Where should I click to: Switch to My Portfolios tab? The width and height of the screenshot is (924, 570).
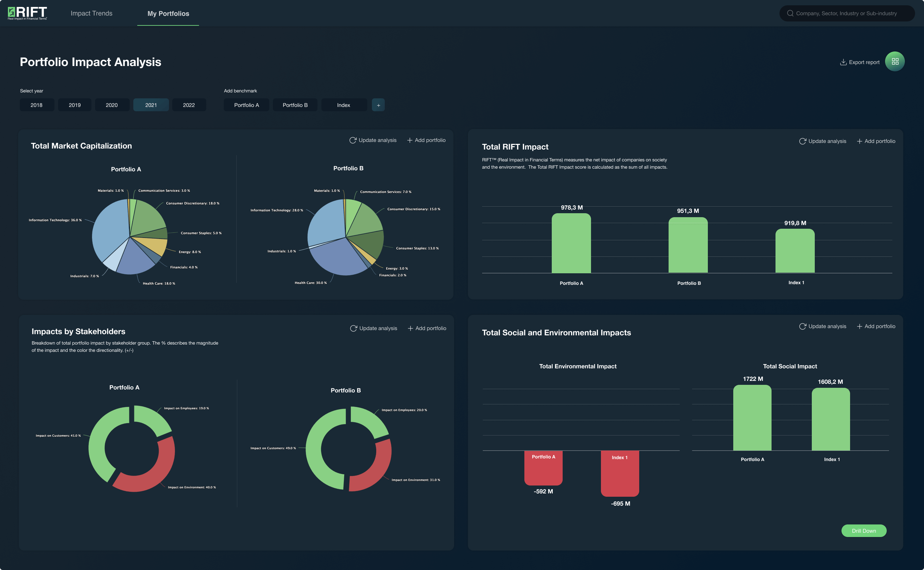[x=168, y=14]
